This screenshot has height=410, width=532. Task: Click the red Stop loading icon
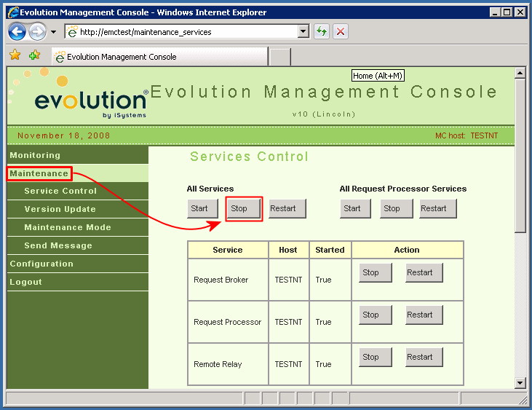[340, 31]
